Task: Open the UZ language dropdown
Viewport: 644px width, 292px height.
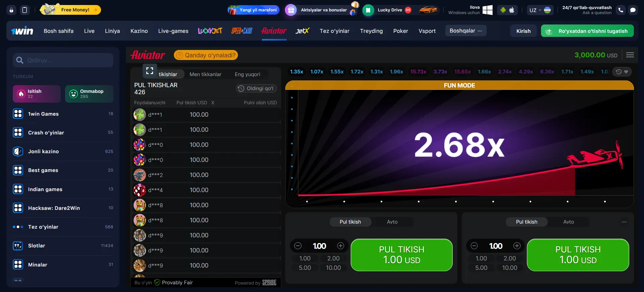Action: [x=540, y=10]
